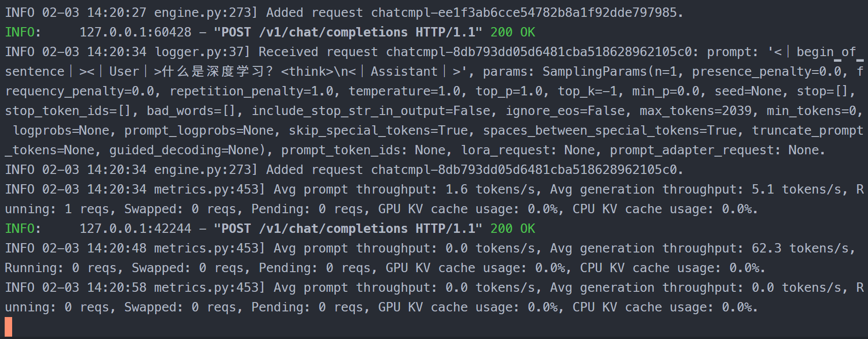Screen dimensions: 868x339
Task: Click the repetition_penalty=1.0 parameter
Action: [251, 91]
